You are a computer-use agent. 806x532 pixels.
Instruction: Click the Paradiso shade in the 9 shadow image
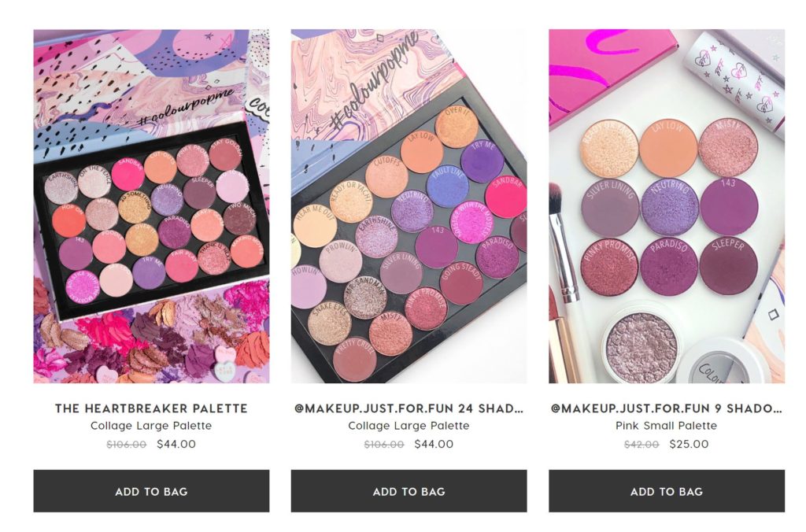[669, 266]
